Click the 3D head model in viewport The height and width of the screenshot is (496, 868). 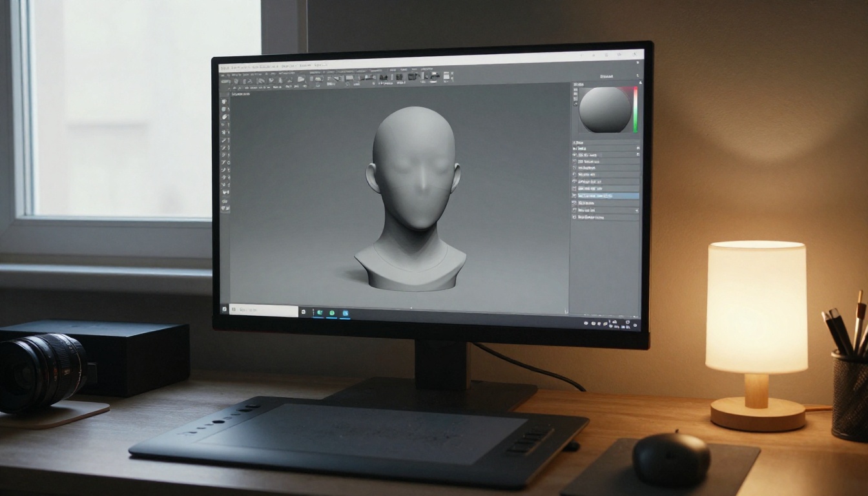413,198
